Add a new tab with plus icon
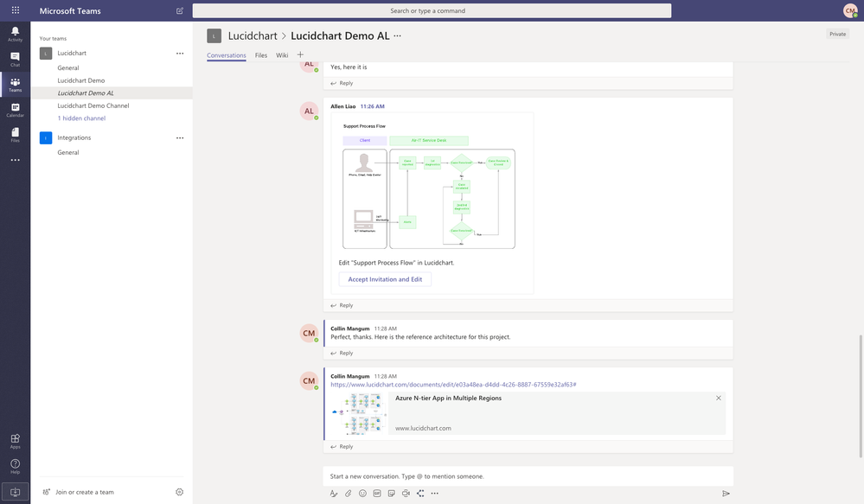The width and height of the screenshot is (864, 504). pos(300,54)
